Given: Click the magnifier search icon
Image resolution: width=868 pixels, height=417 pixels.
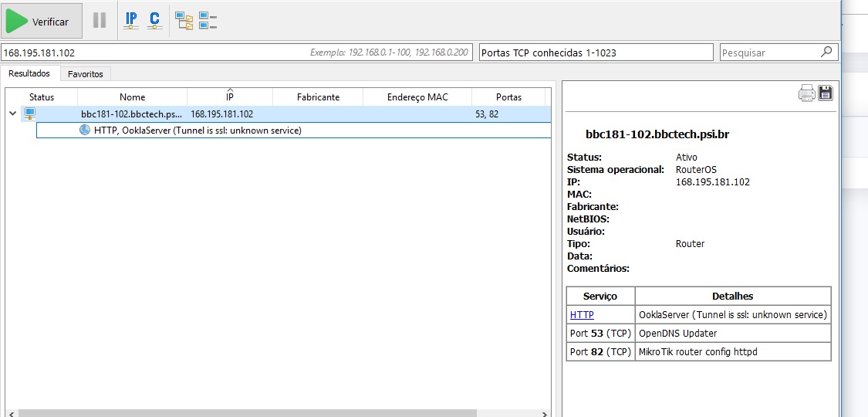Looking at the screenshot, I should click(826, 52).
